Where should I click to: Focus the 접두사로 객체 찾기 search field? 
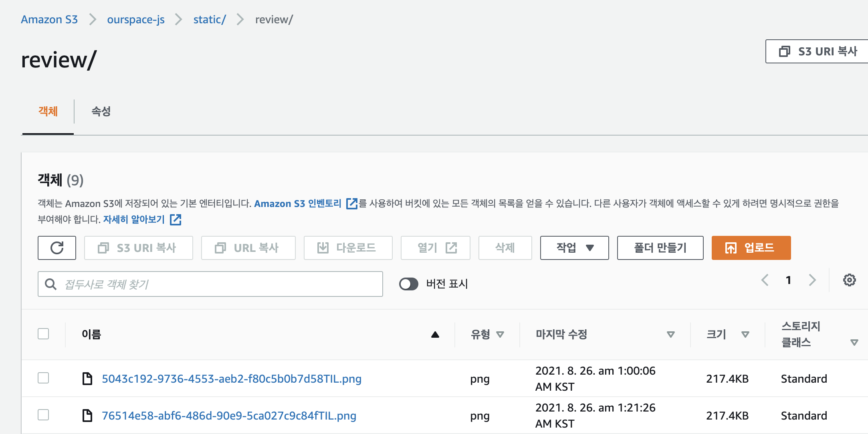[x=210, y=284]
